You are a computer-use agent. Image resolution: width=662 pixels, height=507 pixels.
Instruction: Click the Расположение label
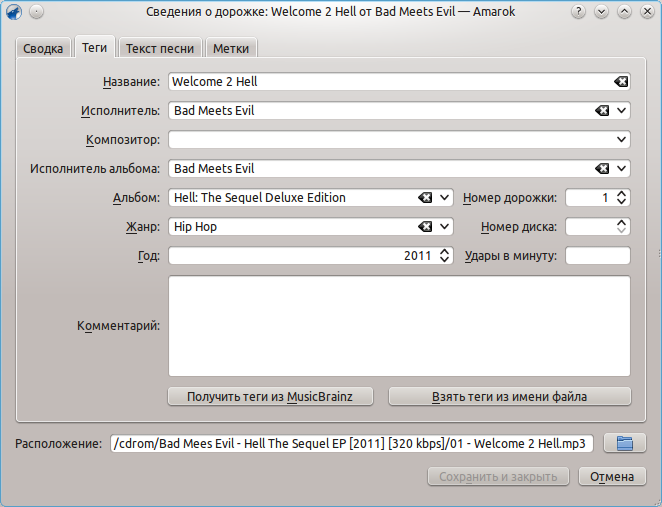(x=59, y=444)
